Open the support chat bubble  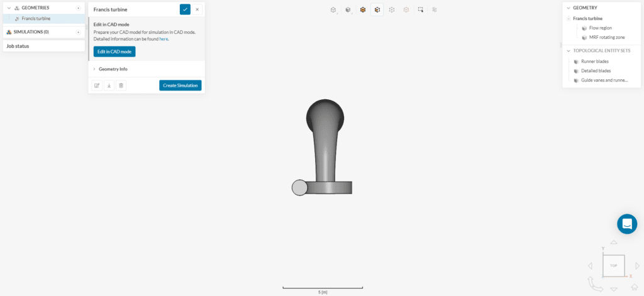pos(627,224)
